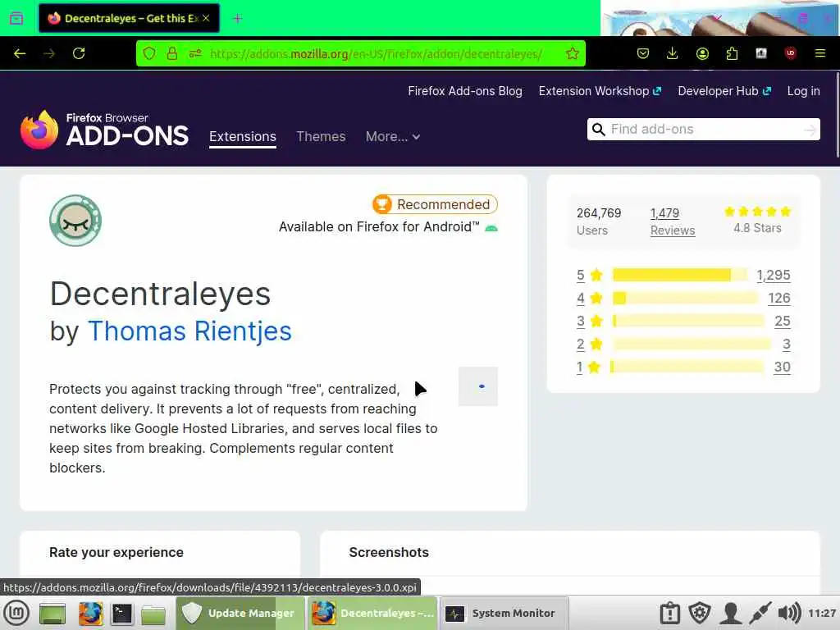The image size is (840, 630).
Task: Open the tracking protection shield icon
Action: (x=149, y=53)
